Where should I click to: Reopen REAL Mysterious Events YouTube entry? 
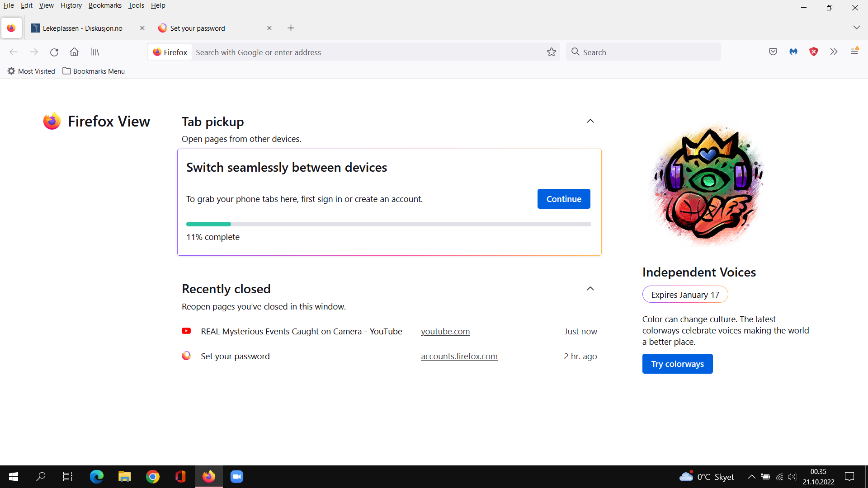(301, 331)
